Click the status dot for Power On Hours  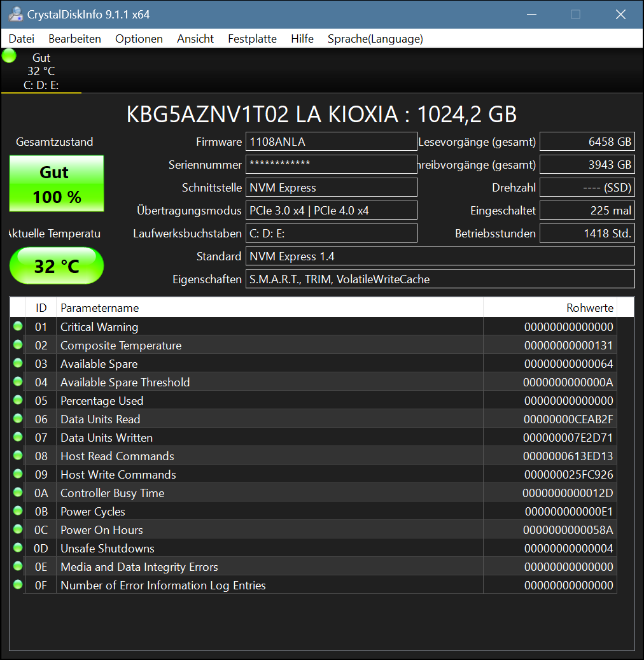(18, 529)
